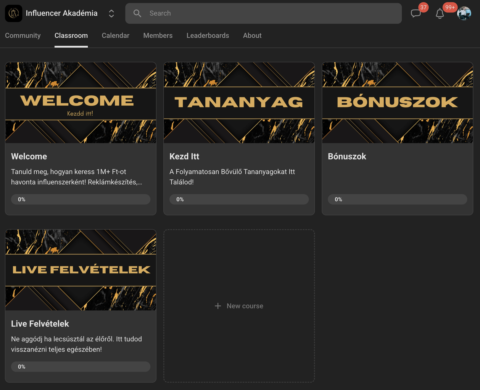Click the Influencer Akadémia group logo

point(13,13)
